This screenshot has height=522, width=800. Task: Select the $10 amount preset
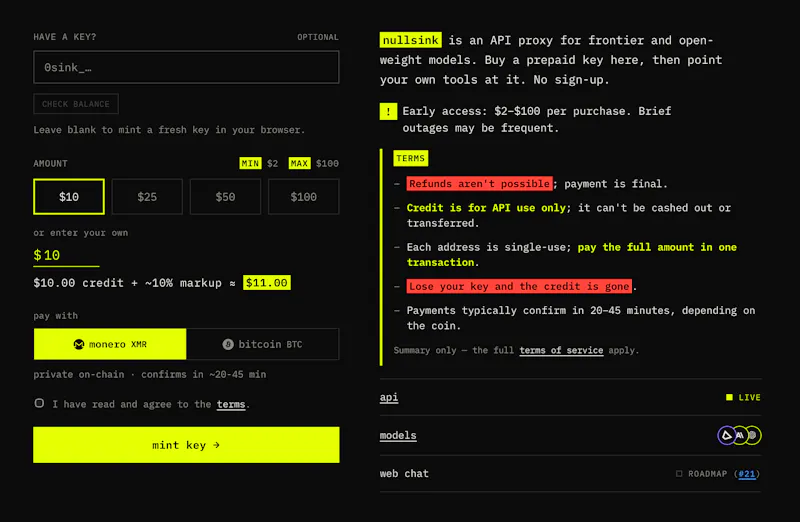click(69, 196)
